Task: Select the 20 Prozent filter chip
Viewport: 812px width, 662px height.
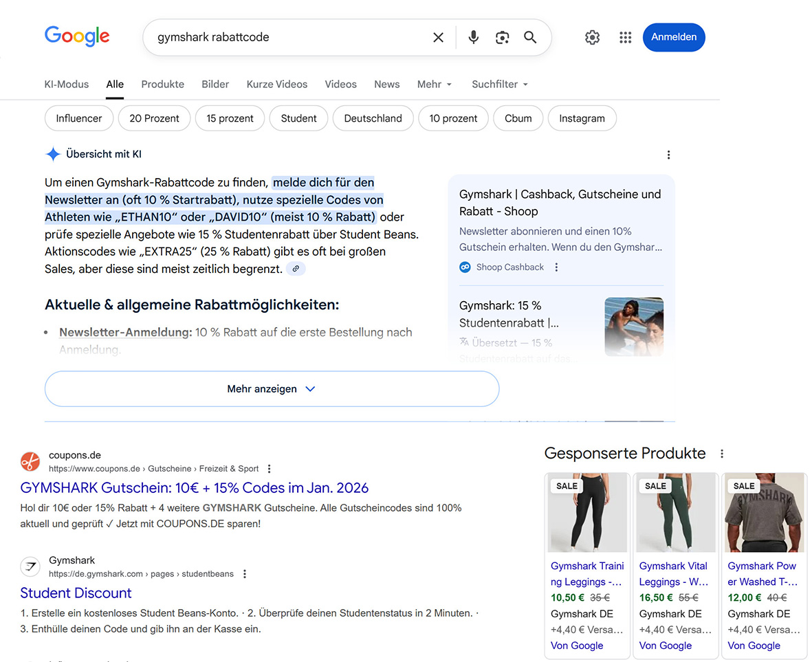Action: (x=154, y=118)
